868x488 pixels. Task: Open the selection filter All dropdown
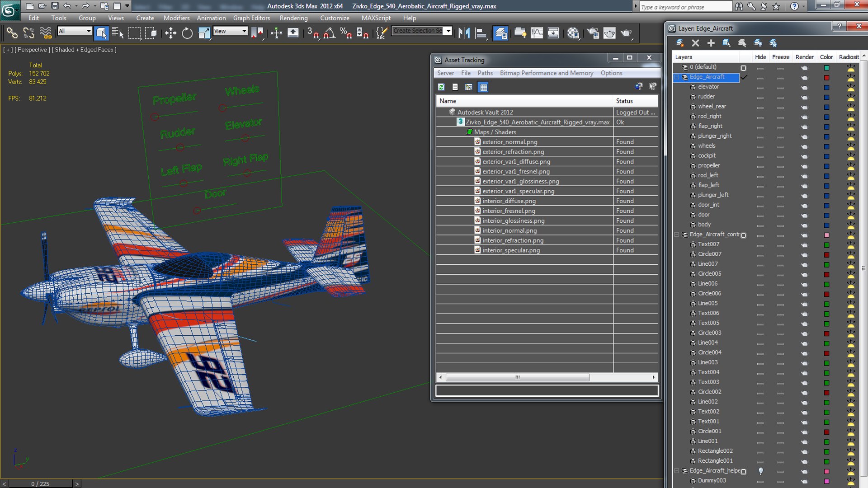75,31
